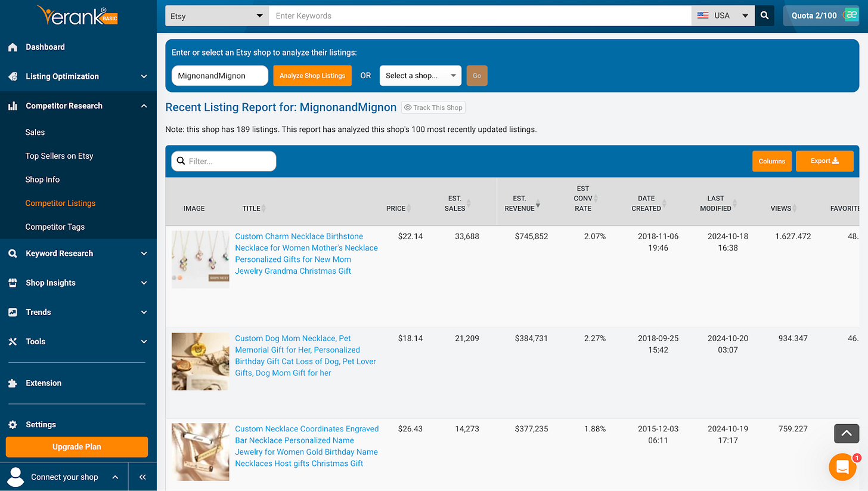Viewport: 868px width, 491px height.
Task: Click the dog mom necklace thumbnail
Action: click(200, 362)
